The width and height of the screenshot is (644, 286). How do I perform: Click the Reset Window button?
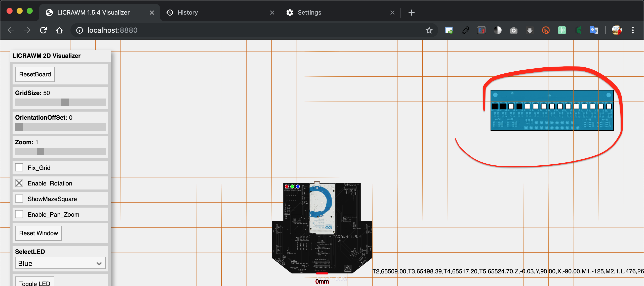tap(38, 233)
